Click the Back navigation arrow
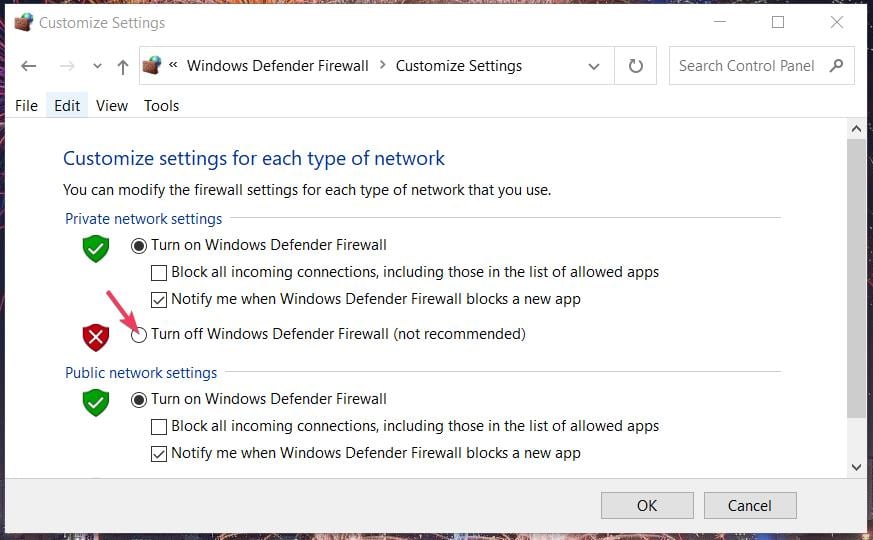The width and height of the screenshot is (873, 540). pyautogui.click(x=28, y=66)
